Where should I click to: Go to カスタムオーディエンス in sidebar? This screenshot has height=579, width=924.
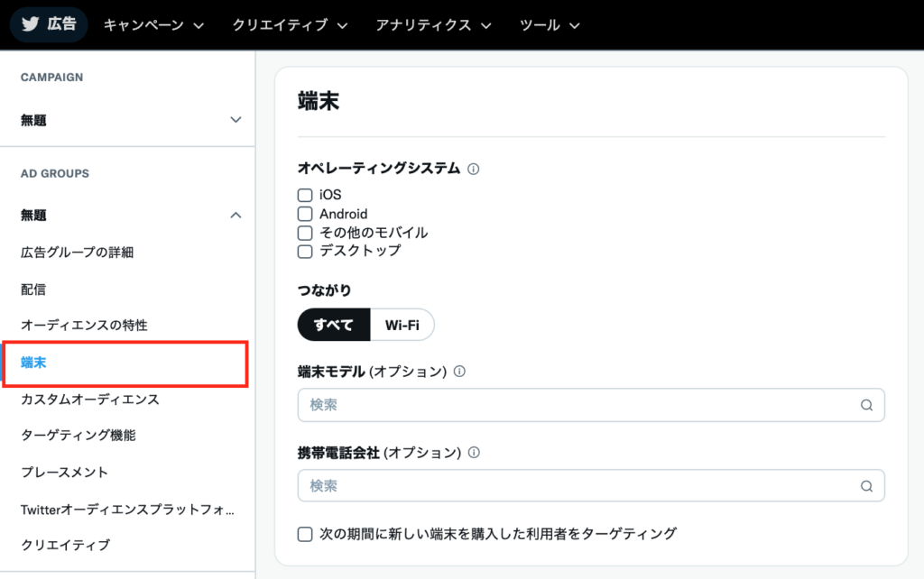point(90,399)
